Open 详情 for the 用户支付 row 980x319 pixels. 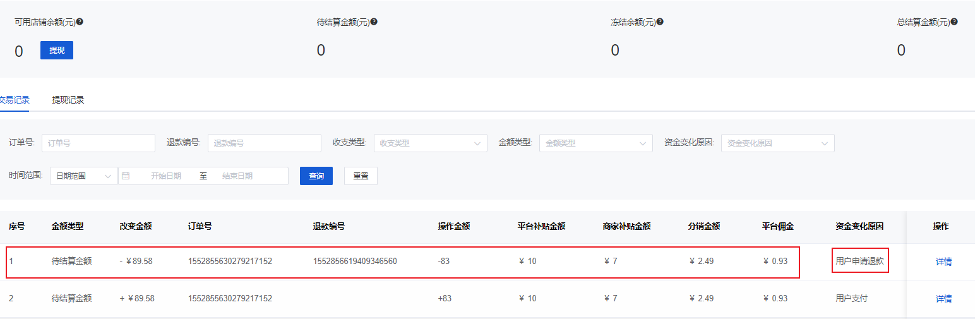[943, 299]
